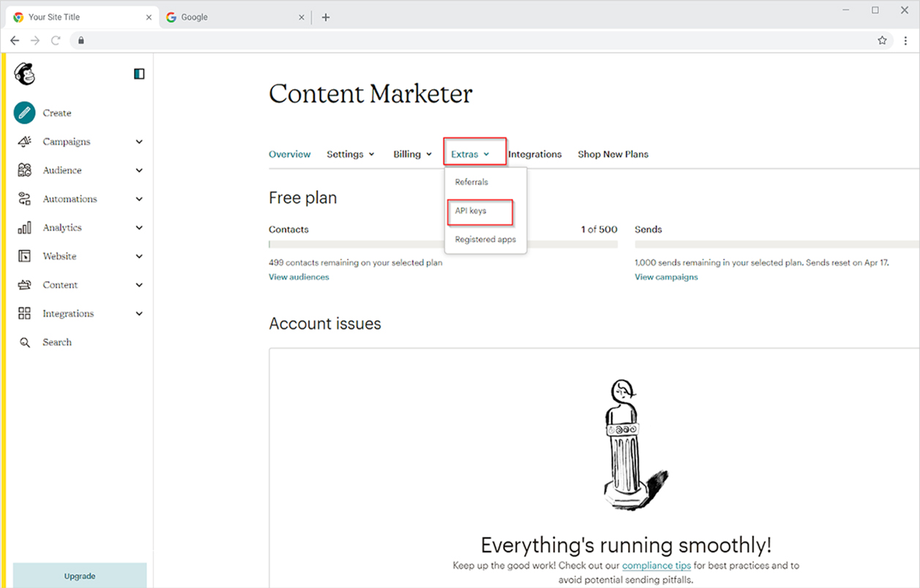The width and height of the screenshot is (920, 588).
Task: Select API keys from Extras menu
Action: 471,211
